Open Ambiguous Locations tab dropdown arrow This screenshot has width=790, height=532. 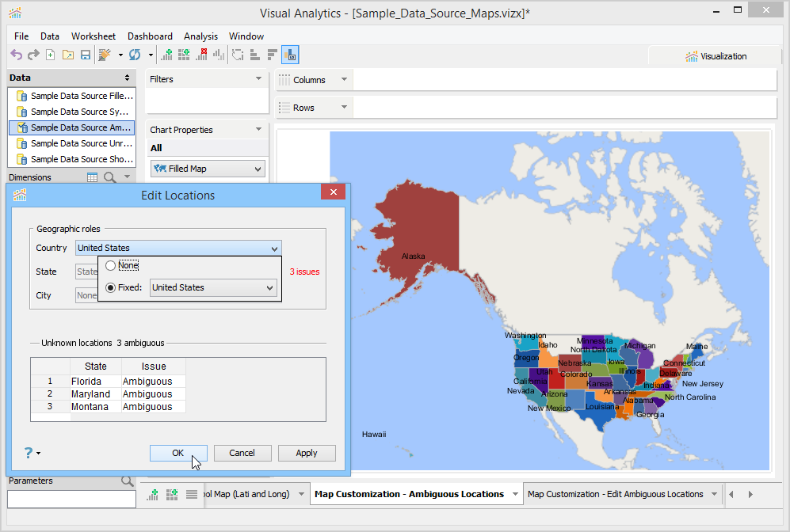[515, 494]
